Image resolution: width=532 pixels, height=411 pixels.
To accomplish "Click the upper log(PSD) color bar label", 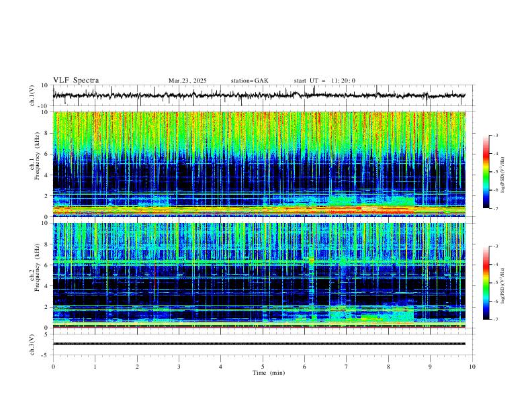I will [503, 175].
